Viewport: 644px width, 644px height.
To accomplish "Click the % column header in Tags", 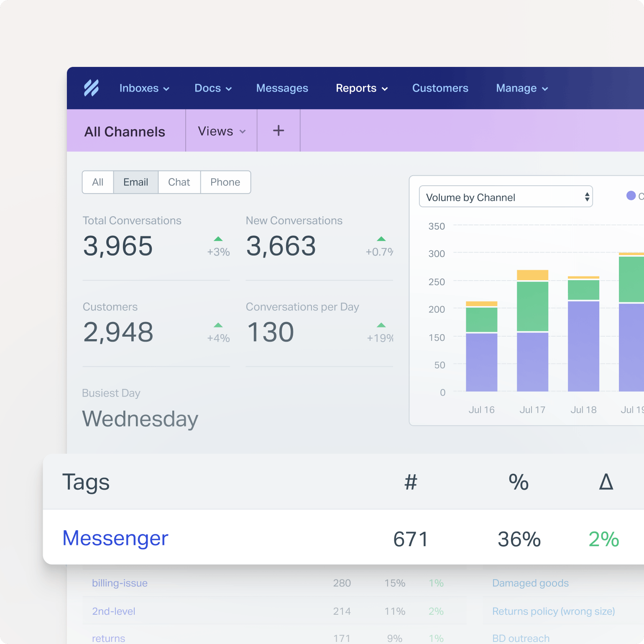I will [x=519, y=482].
